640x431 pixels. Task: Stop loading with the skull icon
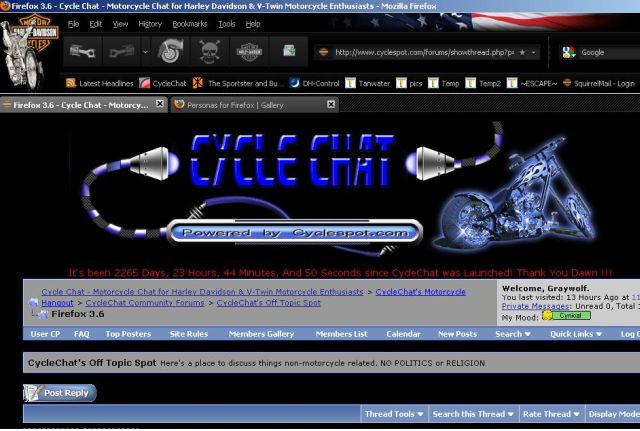(209, 51)
